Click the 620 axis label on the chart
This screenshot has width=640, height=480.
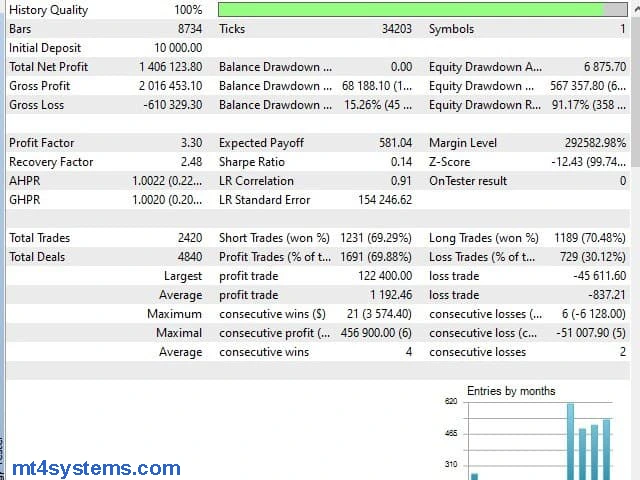[450, 401]
